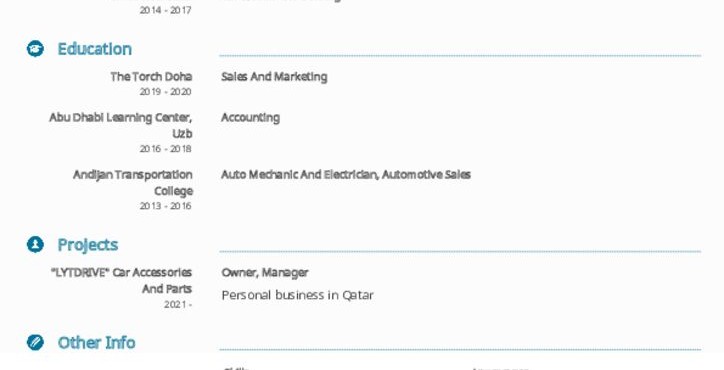724x370 pixels.
Task: Click the Projects section circle icon
Action: pyautogui.click(x=35, y=244)
